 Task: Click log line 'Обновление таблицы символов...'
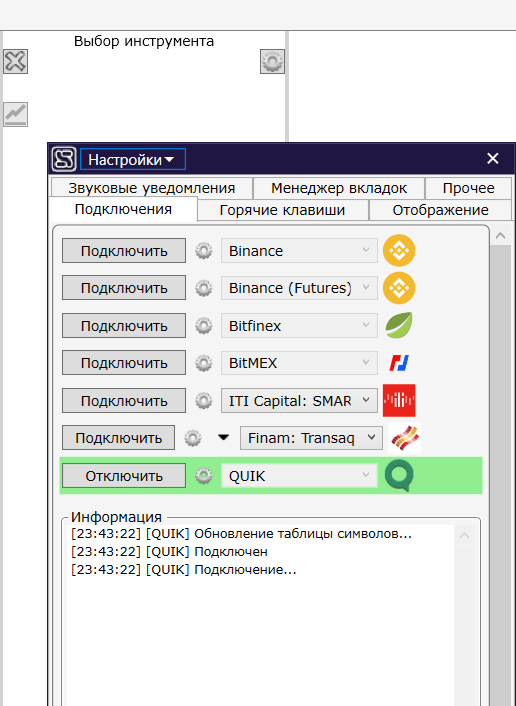pyautogui.click(x=303, y=534)
